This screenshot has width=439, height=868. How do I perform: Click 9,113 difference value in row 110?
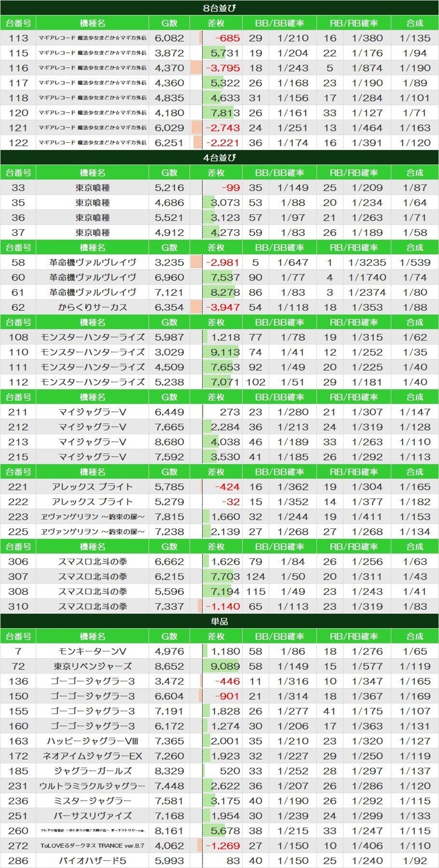pos(225,352)
